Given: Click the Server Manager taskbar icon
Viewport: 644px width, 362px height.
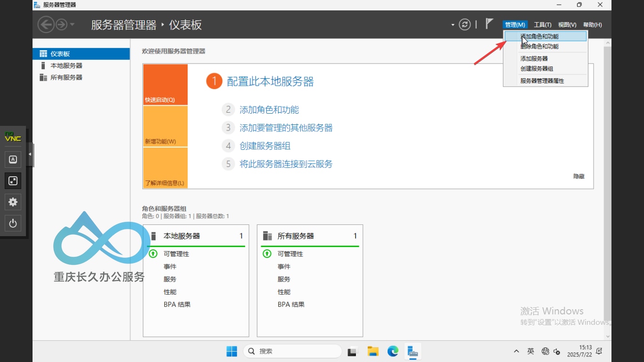Looking at the screenshot, I should click(x=413, y=351).
